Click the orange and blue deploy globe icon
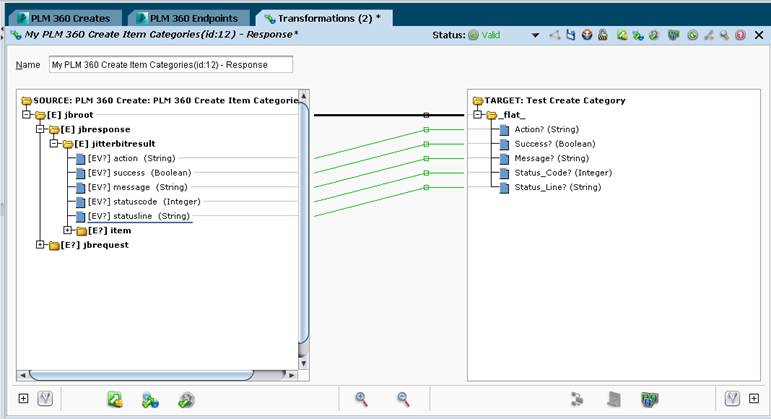Viewport: 771px width, 419px height. 587,35
